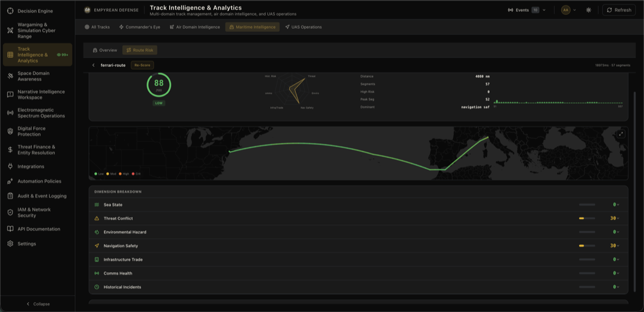Click the risk dimension radar chart

click(292, 91)
